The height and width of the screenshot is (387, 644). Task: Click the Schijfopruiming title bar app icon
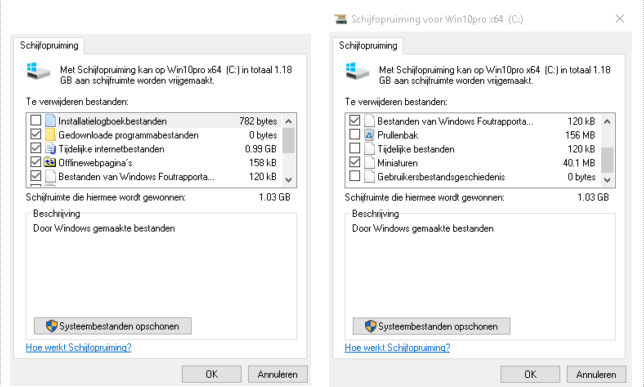(x=340, y=19)
